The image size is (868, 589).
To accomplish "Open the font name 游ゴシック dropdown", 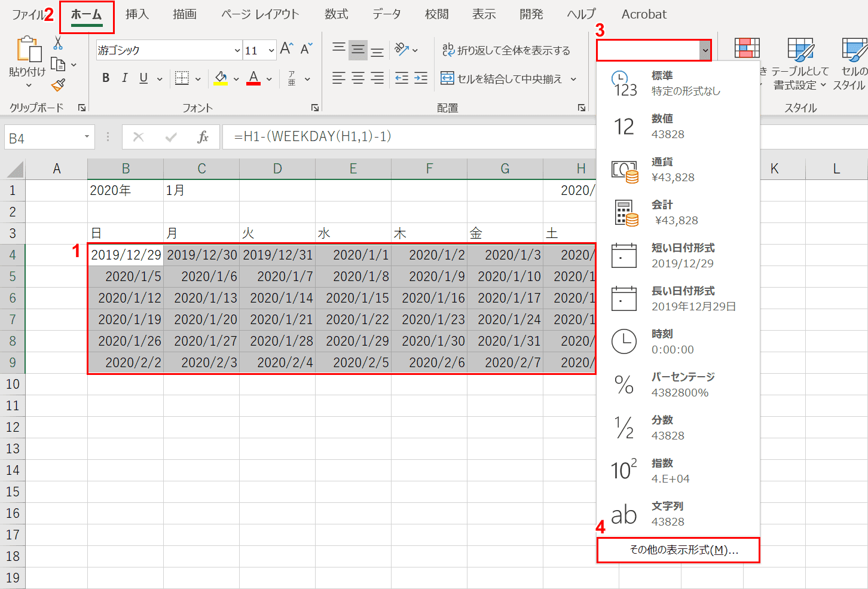I will click(237, 51).
